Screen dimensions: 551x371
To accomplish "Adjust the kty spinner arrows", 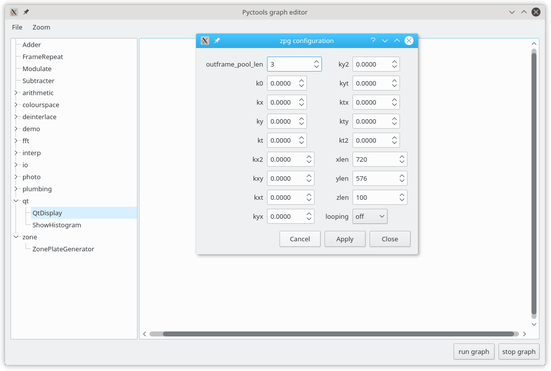I will pyautogui.click(x=394, y=121).
